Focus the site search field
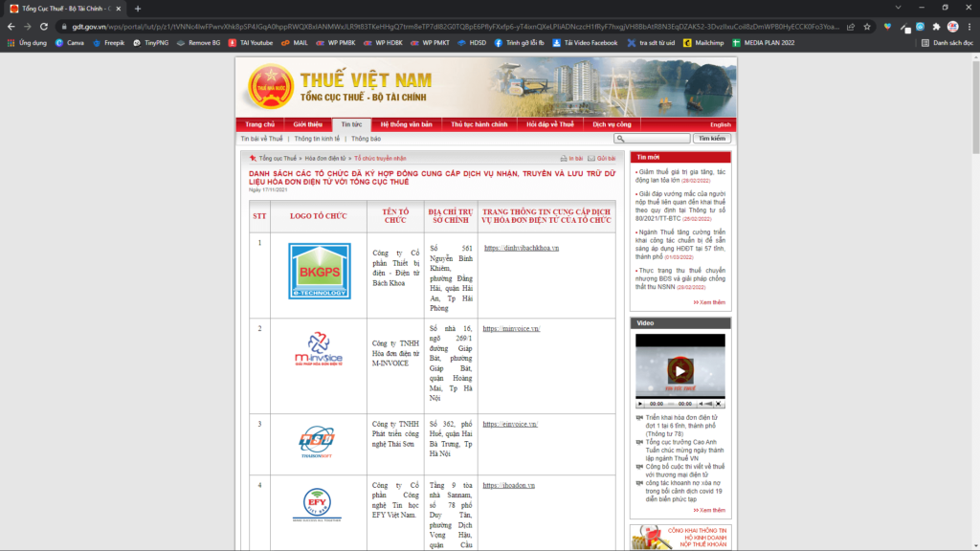Image resolution: width=980 pixels, height=551 pixels. click(653, 138)
